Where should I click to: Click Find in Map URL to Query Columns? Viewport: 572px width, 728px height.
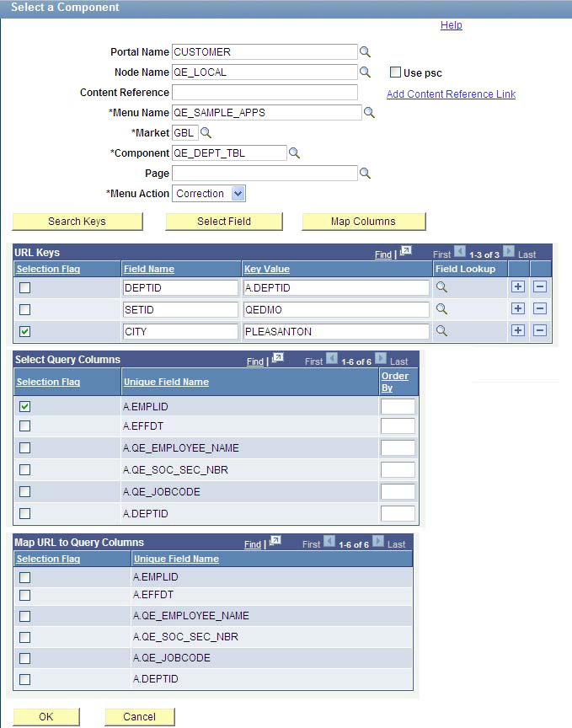[253, 544]
